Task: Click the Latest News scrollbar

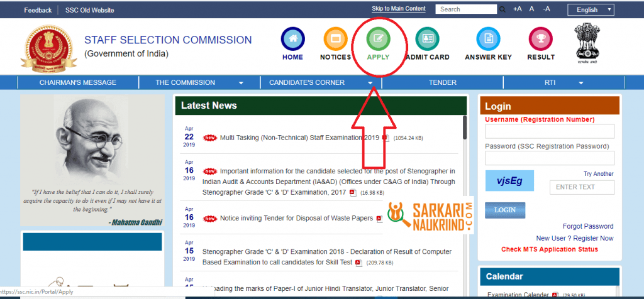Action: pyautogui.click(x=465, y=127)
